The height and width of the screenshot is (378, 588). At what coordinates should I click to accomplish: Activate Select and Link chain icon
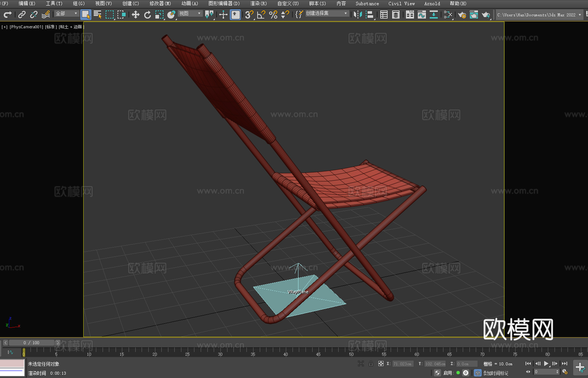click(x=22, y=14)
